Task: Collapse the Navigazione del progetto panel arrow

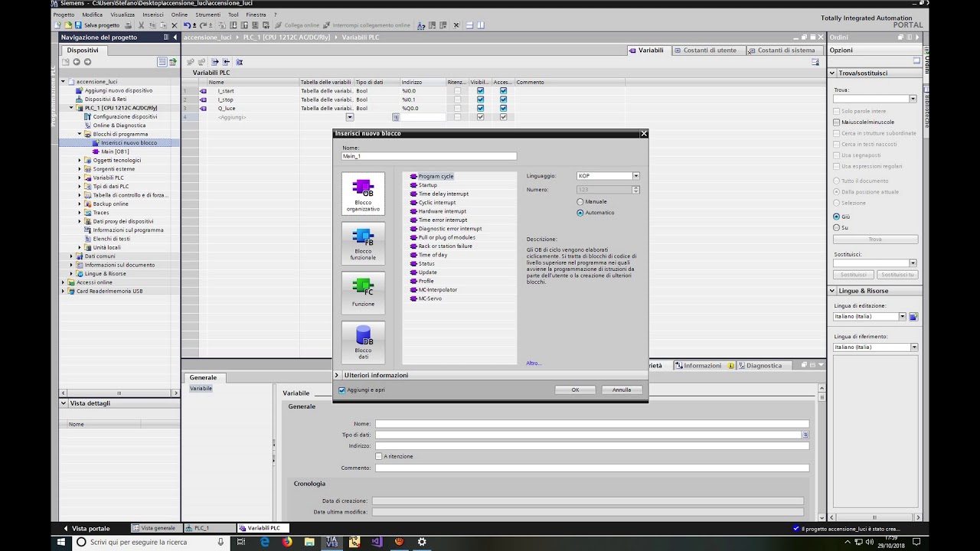Action: (x=175, y=37)
